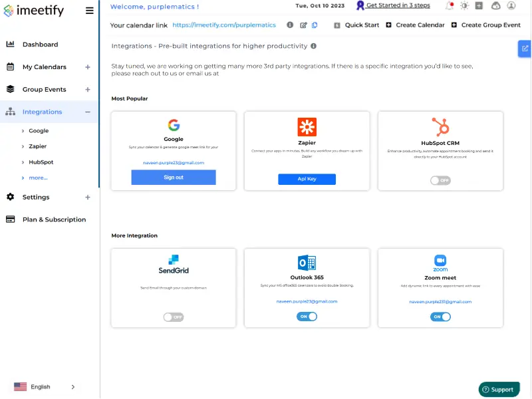Screen dimensions: 532x399
Task: Click Outlook 365 card email address
Action: tap(307, 301)
